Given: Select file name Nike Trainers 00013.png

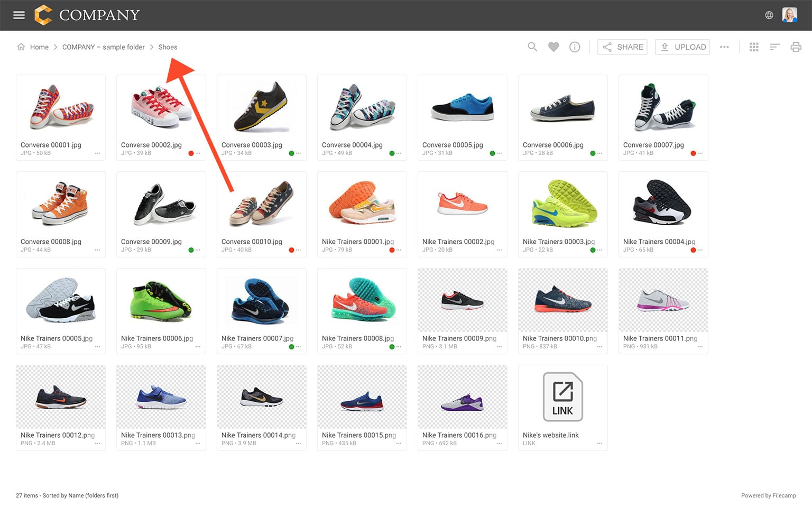Looking at the screenshot, I should tap(158, 435).
